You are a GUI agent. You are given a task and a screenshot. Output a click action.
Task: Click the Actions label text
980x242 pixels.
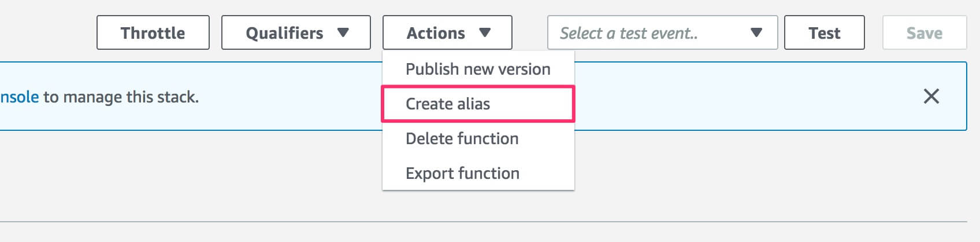pyautogui.click(x=436, y=34)
